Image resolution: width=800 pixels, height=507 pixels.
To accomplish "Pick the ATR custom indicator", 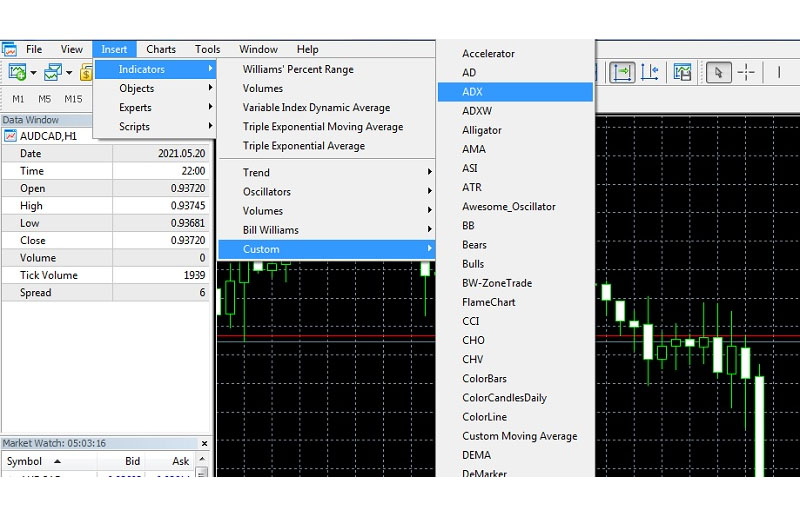I will (x=472, y=187).
